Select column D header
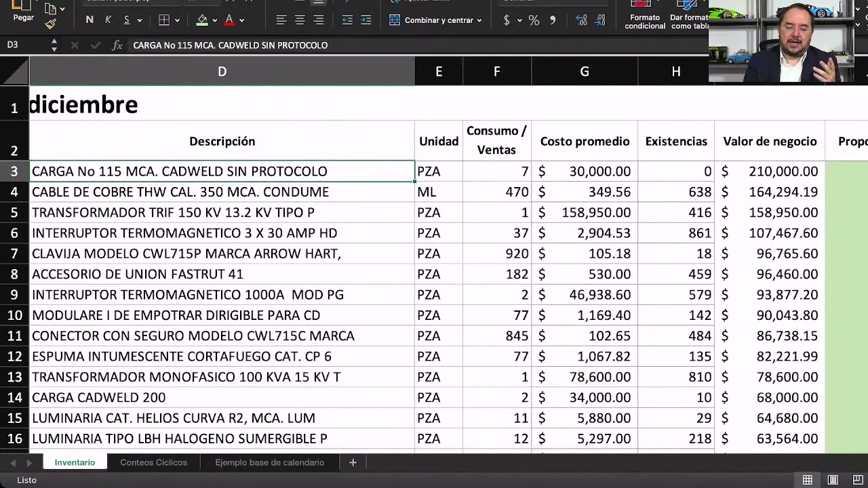 (x=222, y=71)
